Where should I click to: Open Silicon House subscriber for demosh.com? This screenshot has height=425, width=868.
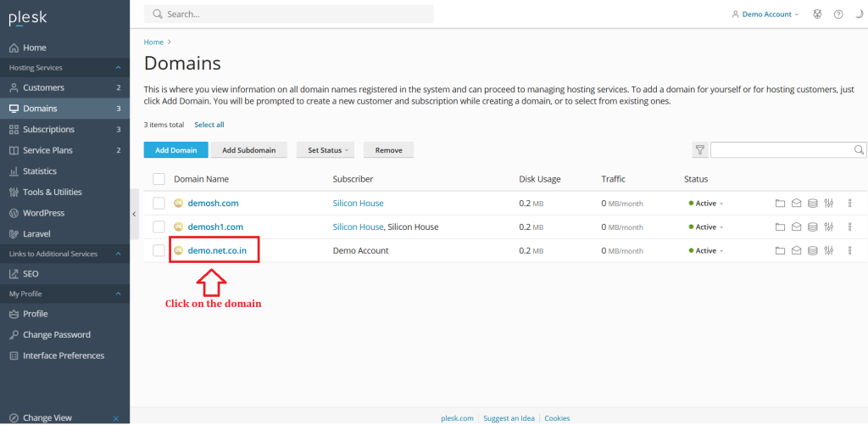(x=359, y=204)
